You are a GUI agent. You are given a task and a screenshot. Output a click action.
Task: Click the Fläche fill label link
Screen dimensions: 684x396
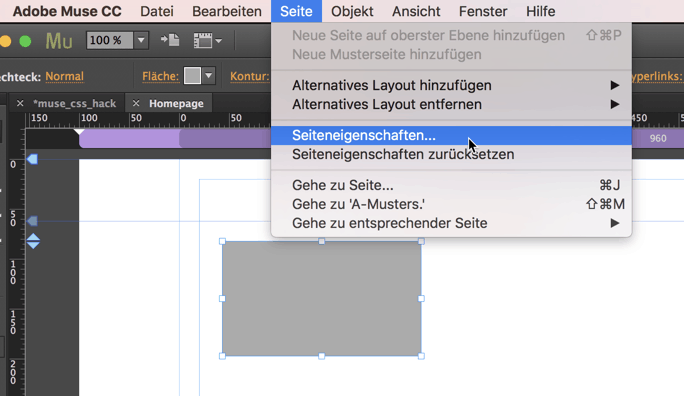(x=161, y=76)
